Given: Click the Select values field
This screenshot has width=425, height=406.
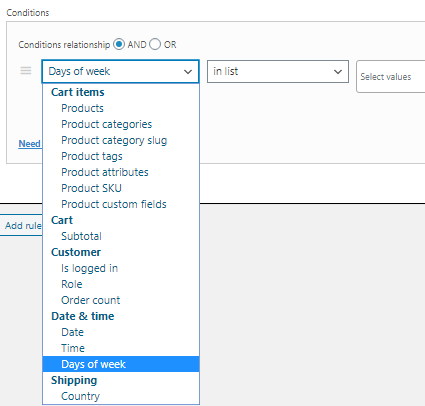Looking at the screenshot, I should click(391, 77).
